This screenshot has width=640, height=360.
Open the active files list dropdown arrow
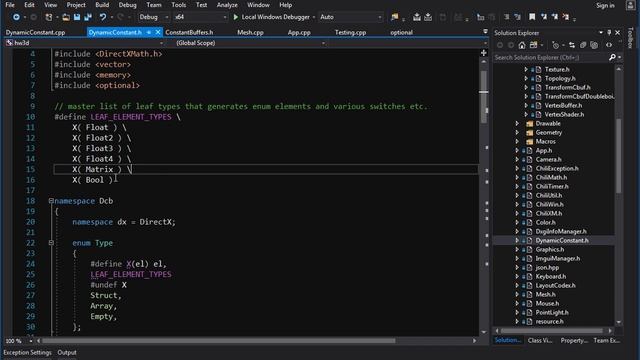485,31
